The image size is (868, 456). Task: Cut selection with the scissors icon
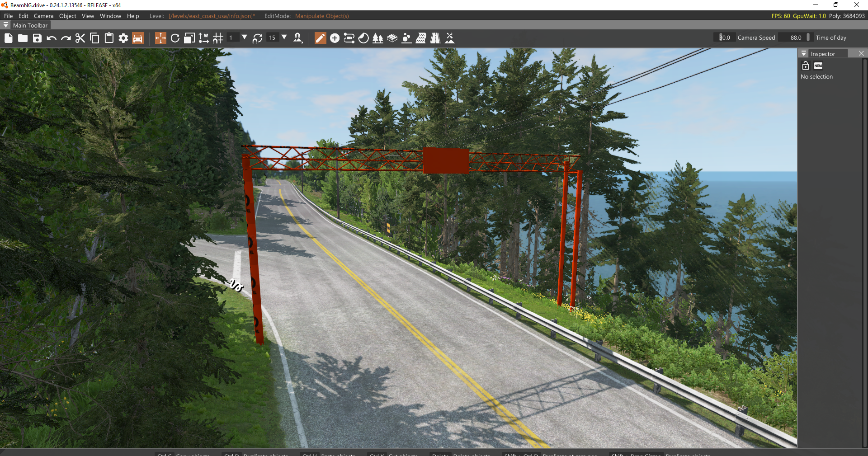tap(80, 38)
